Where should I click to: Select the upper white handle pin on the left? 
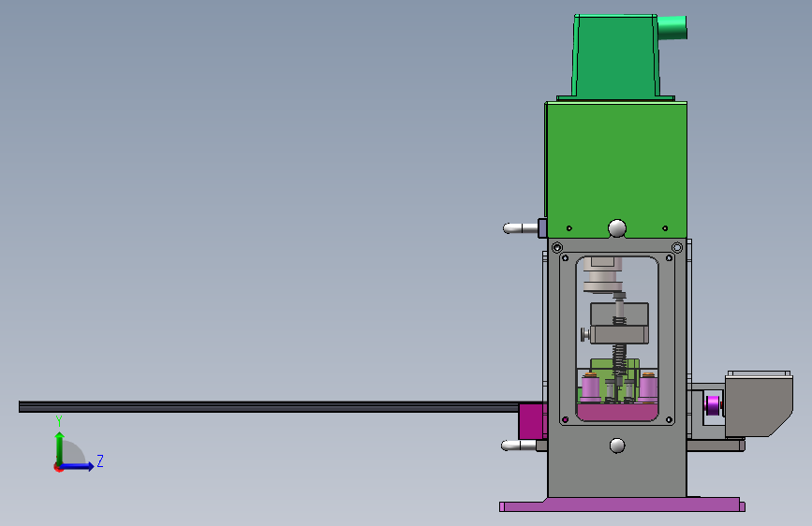pyautogui.click(x=521, y=228)
